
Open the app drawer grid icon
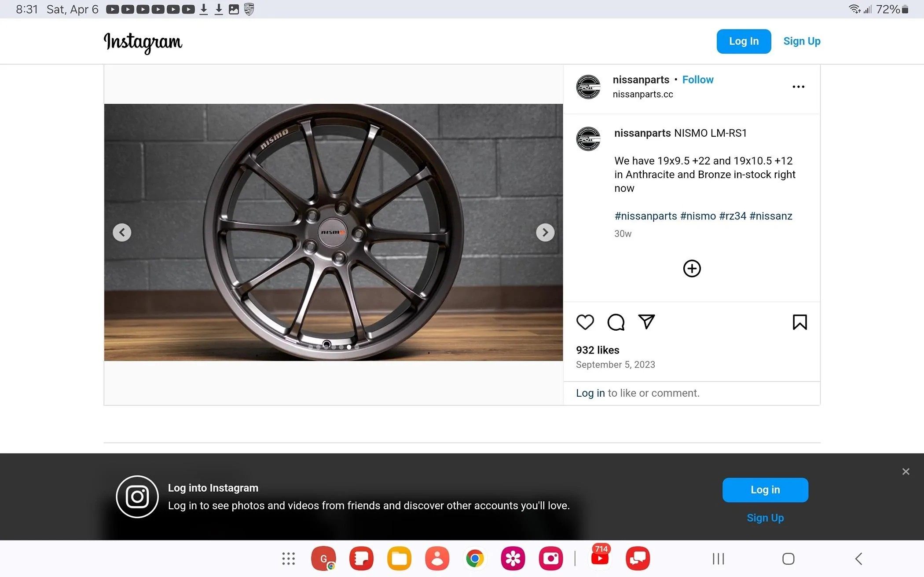(288, 559)
